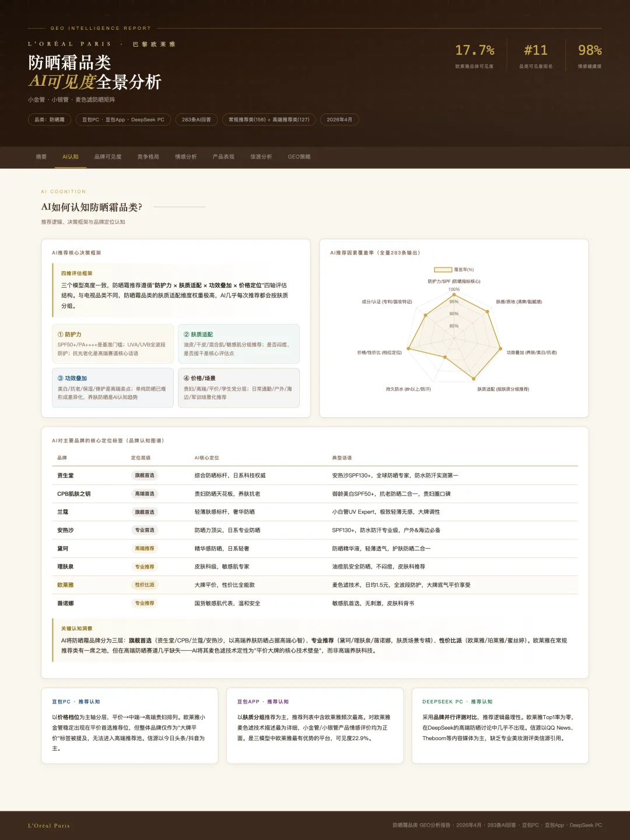
Task: Select the AI认知 tab
Action: [x=71, y=157]
